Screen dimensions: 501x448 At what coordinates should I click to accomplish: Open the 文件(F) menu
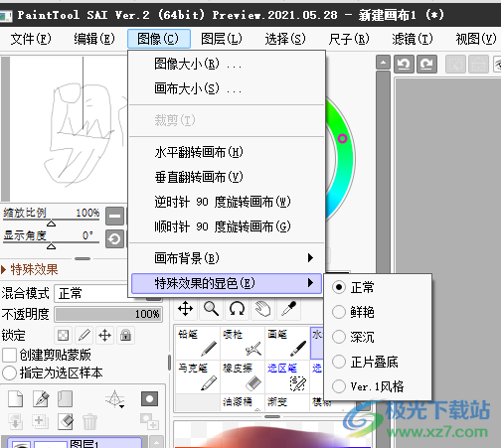coord(31,39)
